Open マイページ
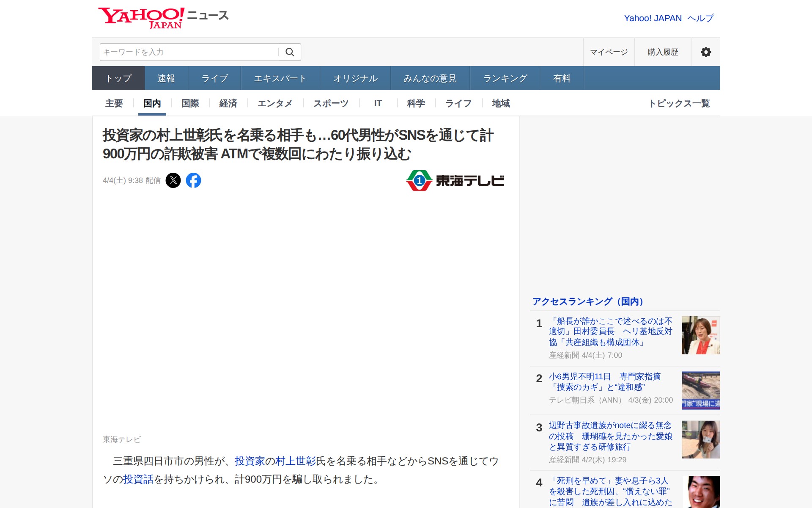The width and height of the screenshot is (812, 508). click(609, 52)
